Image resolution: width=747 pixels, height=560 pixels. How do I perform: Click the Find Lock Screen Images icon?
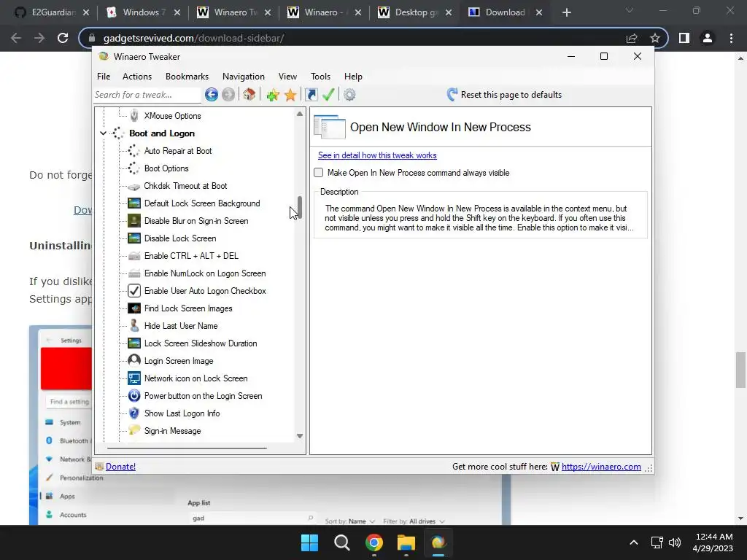point(134,308)
